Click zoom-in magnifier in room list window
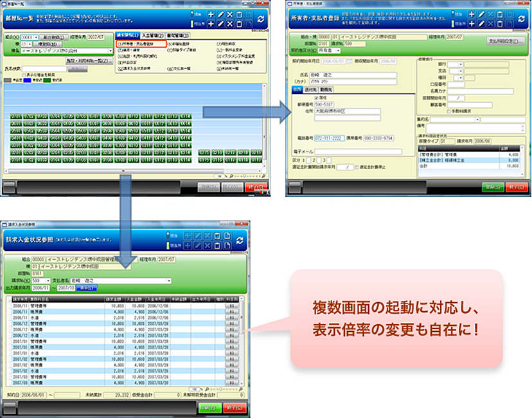The height and width of the screenshot is (418, 532). coord(263,176)
